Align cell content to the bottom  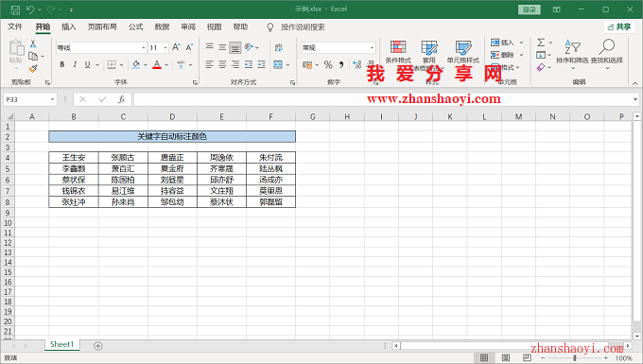[235, 47]
